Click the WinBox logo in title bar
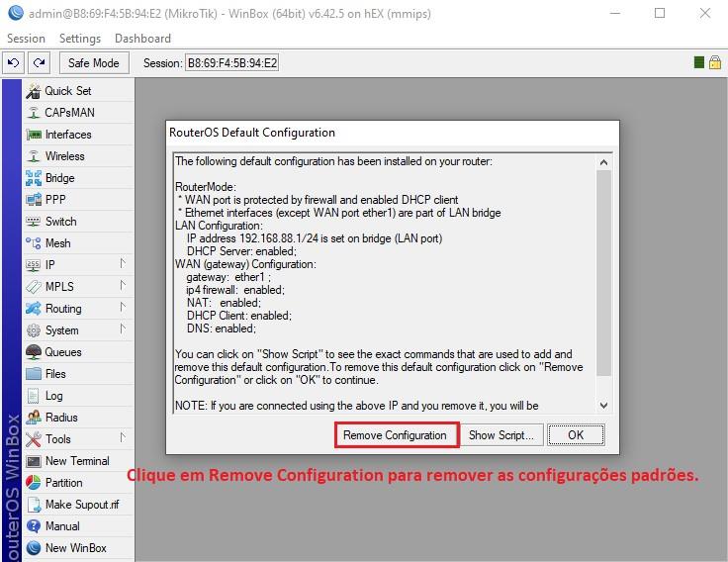This screenshot has height=562, width=728. click(15, 13)
